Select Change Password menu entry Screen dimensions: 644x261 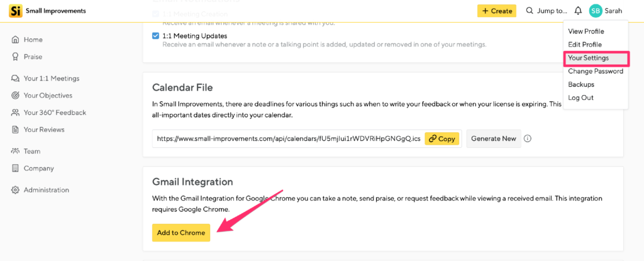click(x=596, y=71)
